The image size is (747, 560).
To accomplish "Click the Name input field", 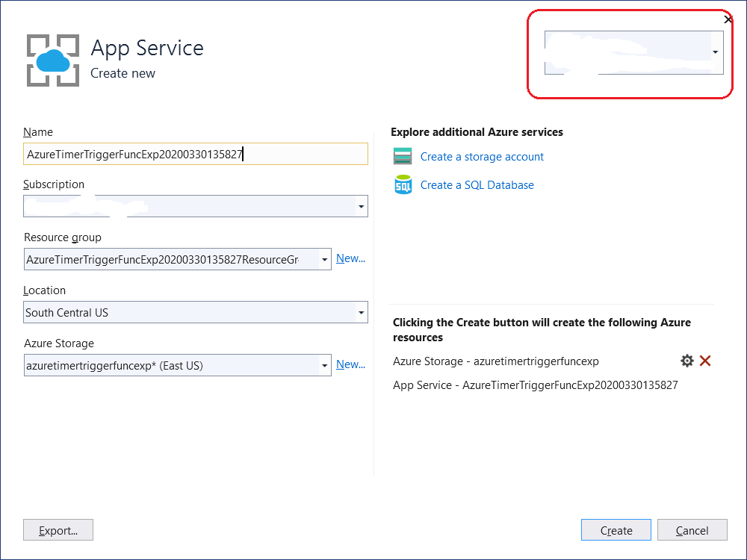I will 195,154.
